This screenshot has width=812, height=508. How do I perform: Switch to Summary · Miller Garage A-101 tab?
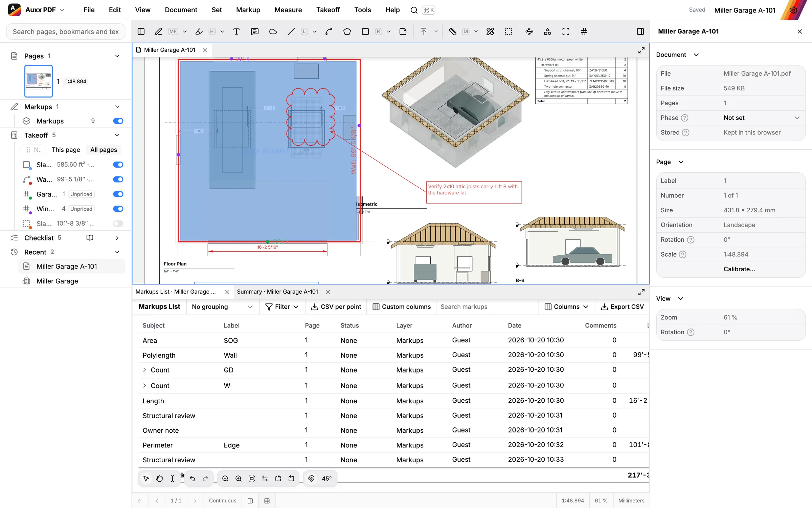[277, 292]
